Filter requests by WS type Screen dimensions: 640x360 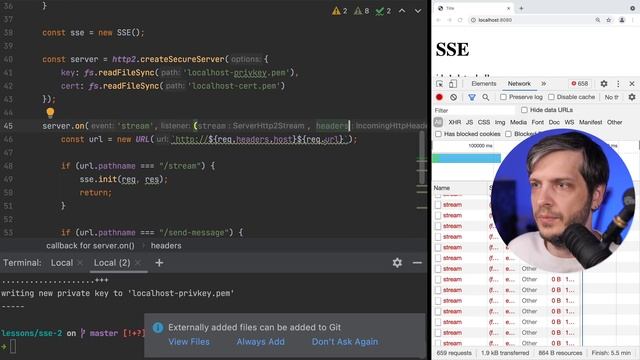(x=569, y=122)
